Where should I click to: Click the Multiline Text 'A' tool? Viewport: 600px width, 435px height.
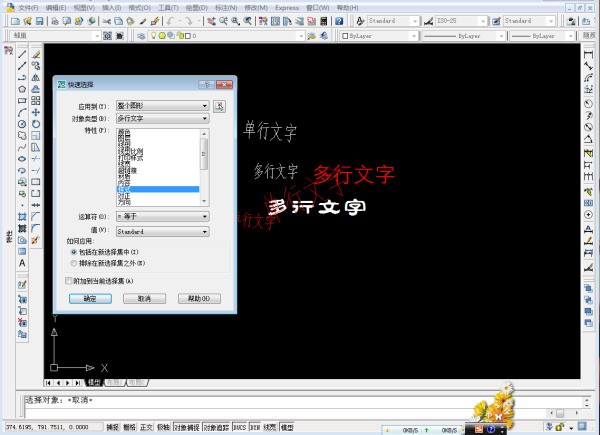(x=22, y=263)
